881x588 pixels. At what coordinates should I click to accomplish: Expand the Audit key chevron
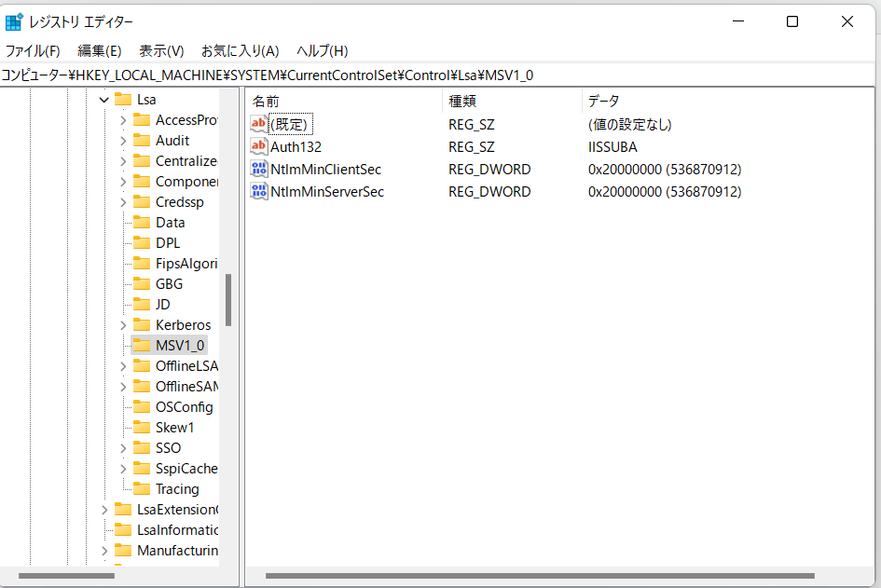click(123, 141)
